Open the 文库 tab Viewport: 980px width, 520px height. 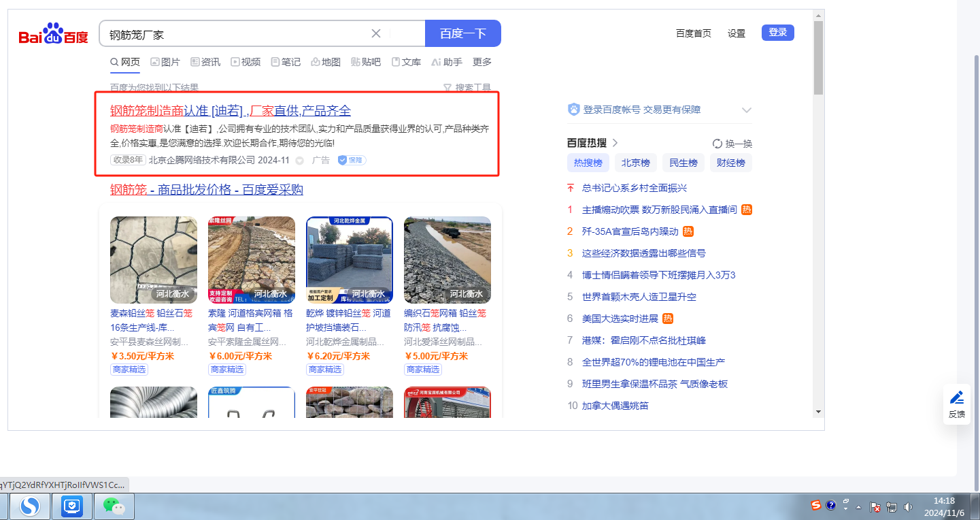(406, 62)
